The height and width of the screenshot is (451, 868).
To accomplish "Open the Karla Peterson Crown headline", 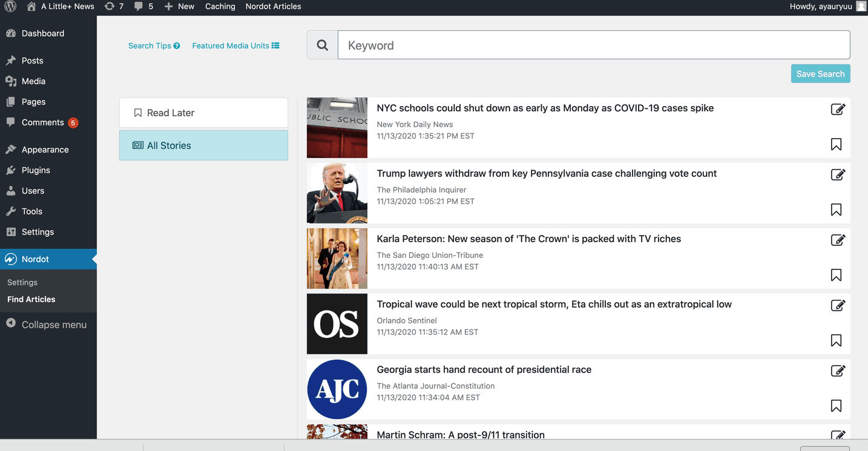I will 529,239.
